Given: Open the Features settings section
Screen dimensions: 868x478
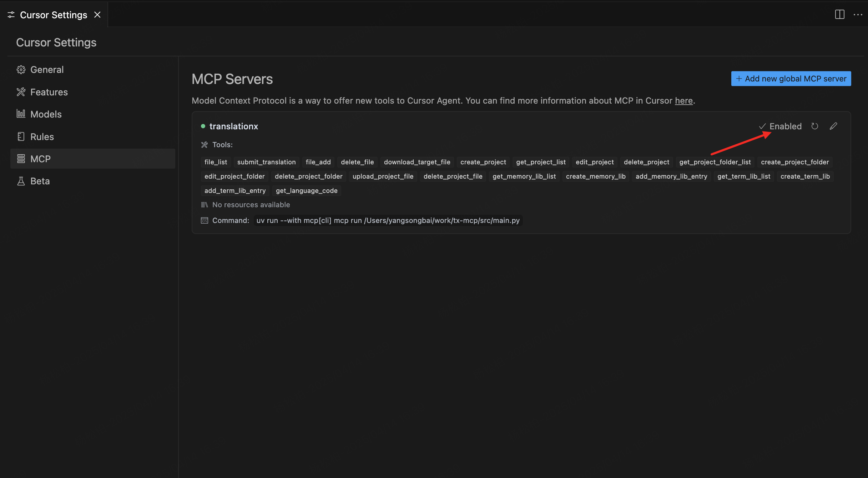Looking at the screenshot, I should pyautogui.click(x=49, y=92).
